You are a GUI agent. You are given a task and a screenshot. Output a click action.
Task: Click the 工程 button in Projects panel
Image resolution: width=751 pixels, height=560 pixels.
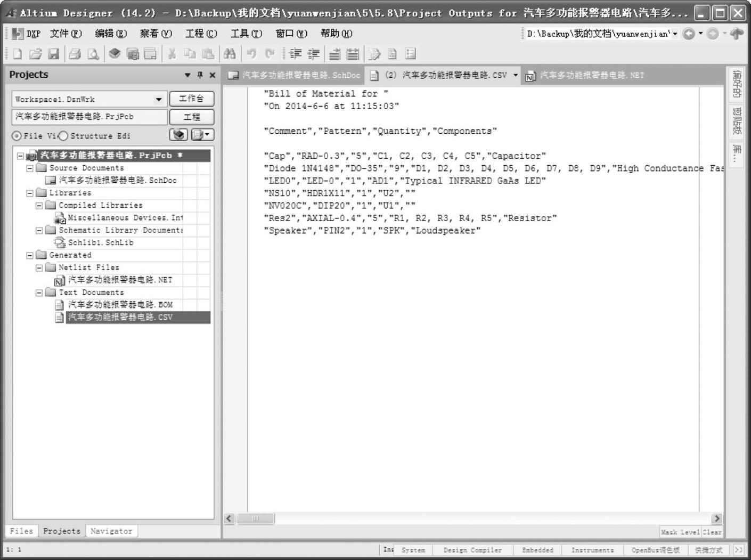tap(192, 117)
